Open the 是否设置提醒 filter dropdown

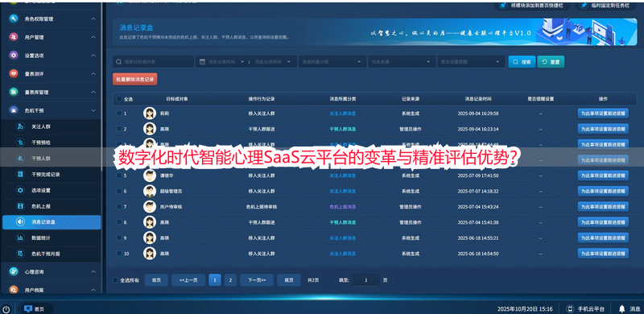[x=471, y=62]
